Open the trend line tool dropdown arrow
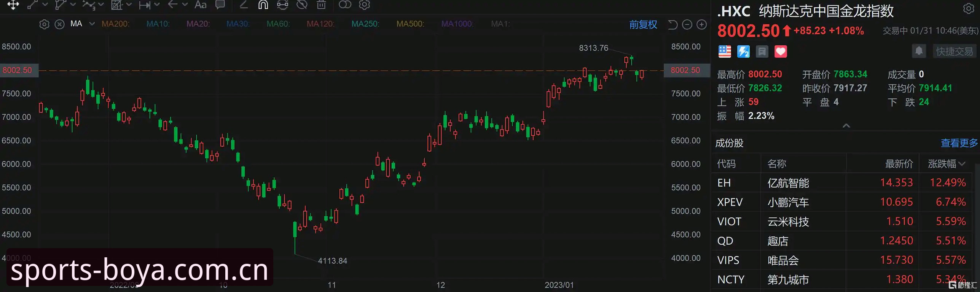Image resolution: width=980 pixels, height=292 pixels. click(45, 5)
